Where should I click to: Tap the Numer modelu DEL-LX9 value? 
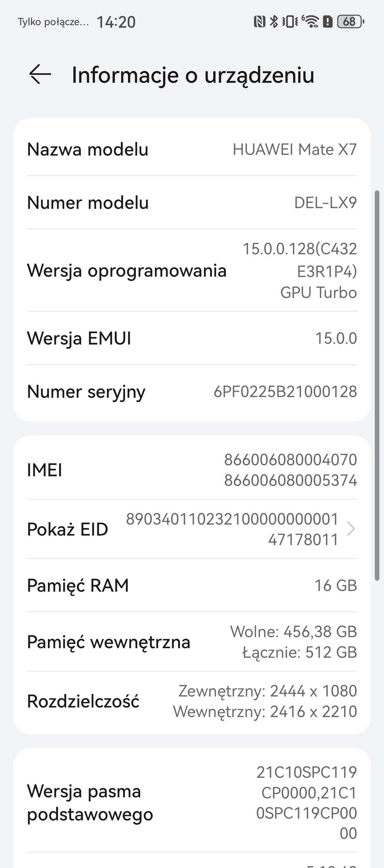325,203
